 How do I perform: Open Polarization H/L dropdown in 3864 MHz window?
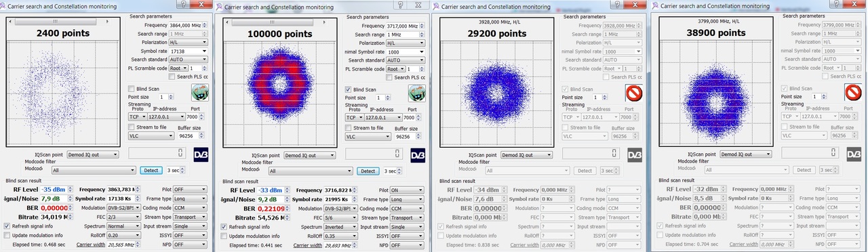click(x=188, y=42)
